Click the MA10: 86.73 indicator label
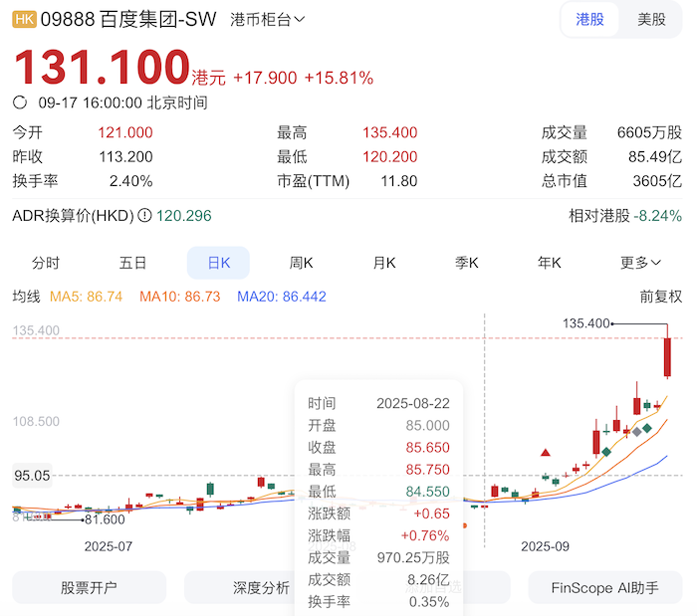 pyautogui.click(x=179, y=297)
